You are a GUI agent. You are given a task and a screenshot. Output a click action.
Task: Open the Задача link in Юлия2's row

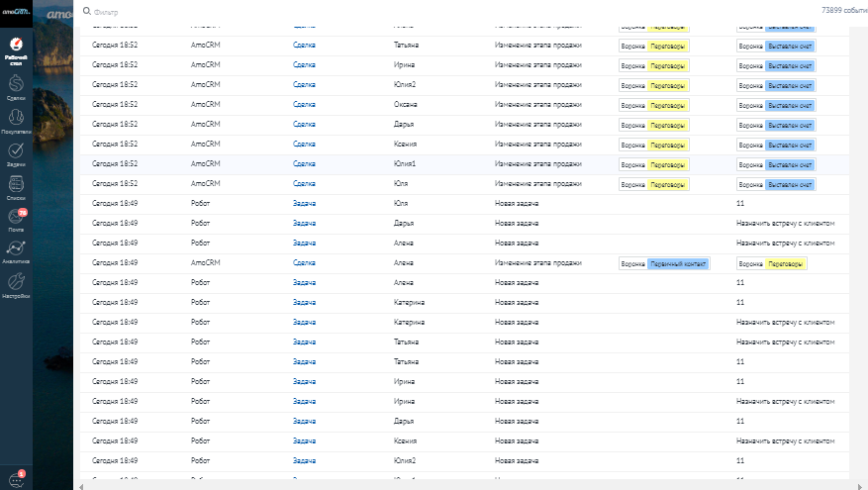[304, 460]
